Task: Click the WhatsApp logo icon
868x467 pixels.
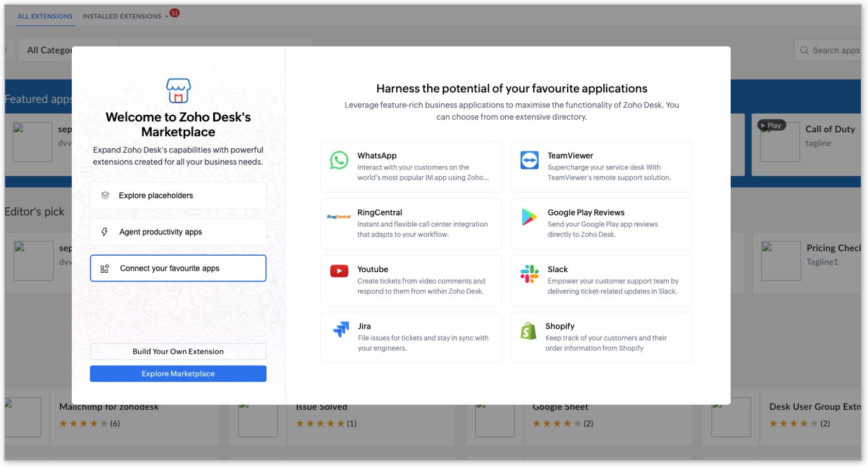Action: tap(339, 160)
